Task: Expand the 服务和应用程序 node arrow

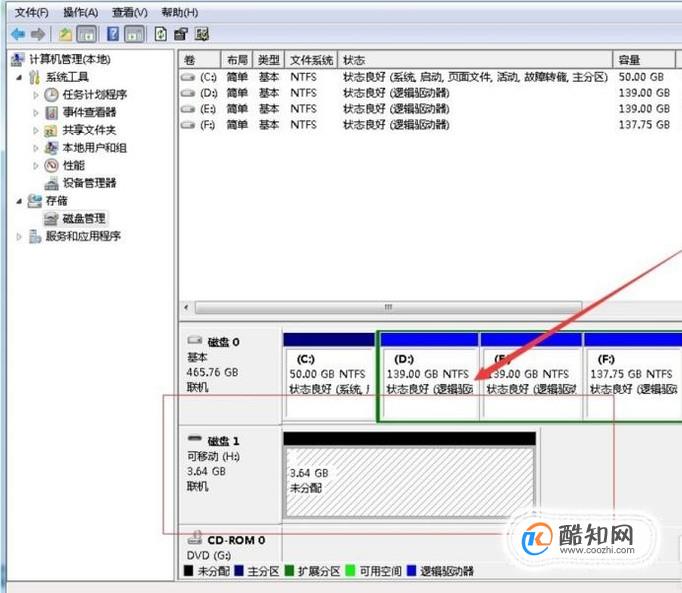Action: tap(19, 237)
